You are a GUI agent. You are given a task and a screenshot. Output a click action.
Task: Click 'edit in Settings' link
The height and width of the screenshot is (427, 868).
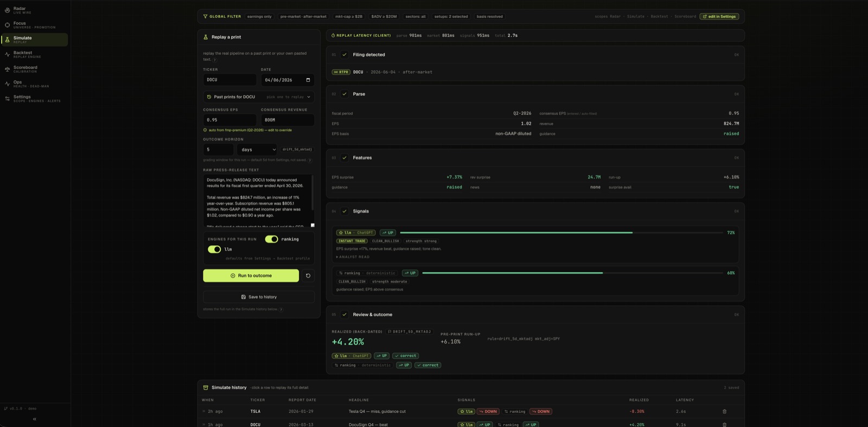click(719, 16)
